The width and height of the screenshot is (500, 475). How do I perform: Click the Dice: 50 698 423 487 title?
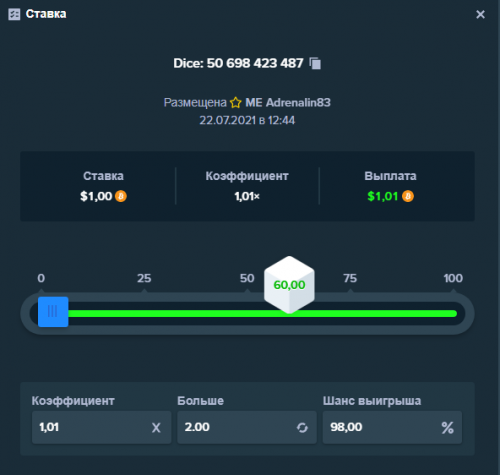pos(238,63)
